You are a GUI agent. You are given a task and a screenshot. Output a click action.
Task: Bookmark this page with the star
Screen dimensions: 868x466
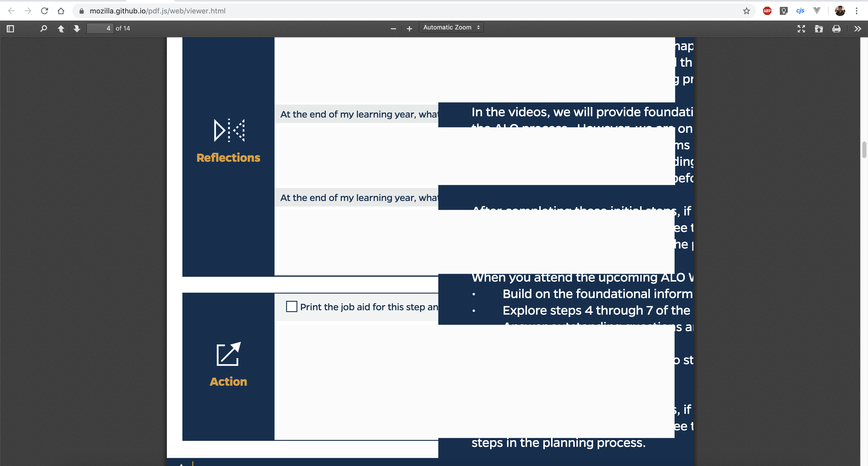[x=747, y=10]
